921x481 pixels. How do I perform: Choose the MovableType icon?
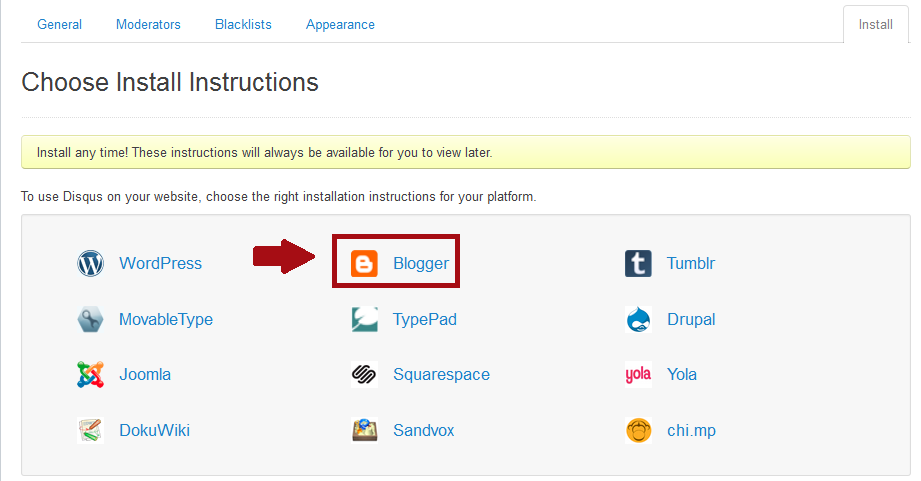pos(90,319)
